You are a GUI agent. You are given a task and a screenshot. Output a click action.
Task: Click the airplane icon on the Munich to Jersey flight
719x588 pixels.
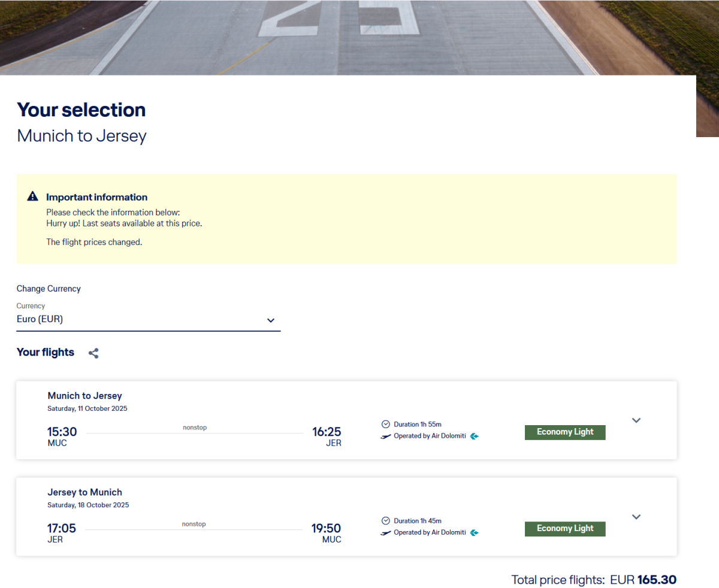tap(386, 437)
